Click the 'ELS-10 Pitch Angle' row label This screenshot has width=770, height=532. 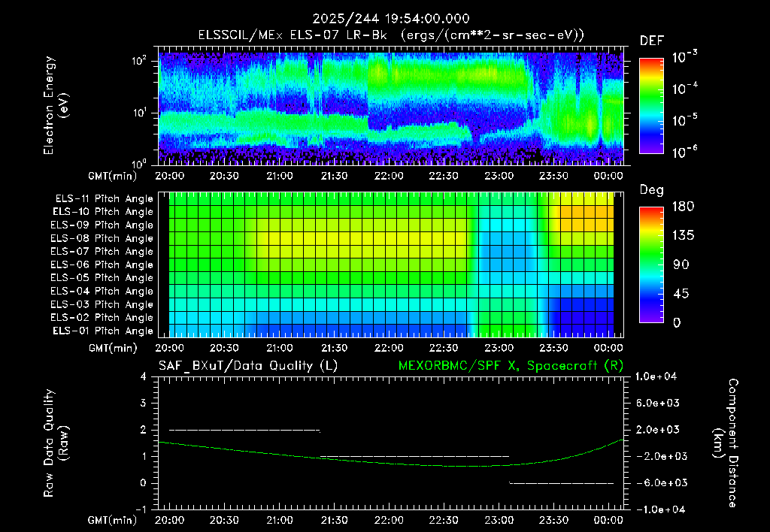click(103, 212)
